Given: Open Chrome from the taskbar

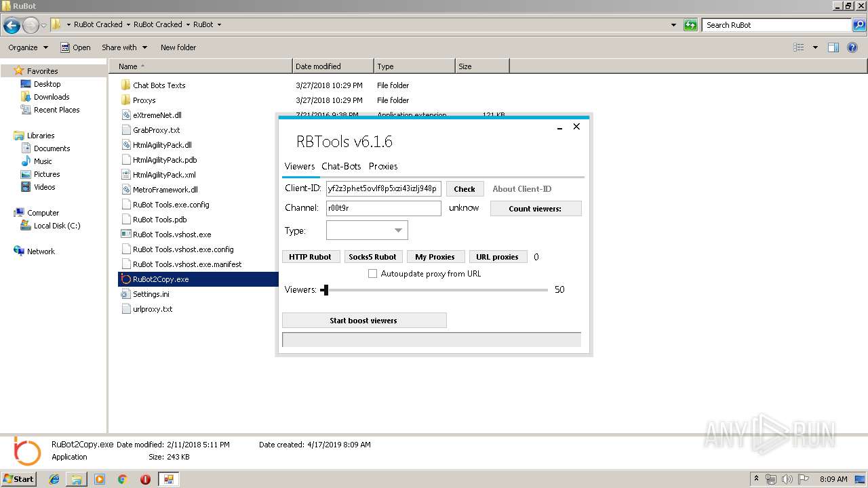Looking at the screenshot, I should click(x=123, y=479).
